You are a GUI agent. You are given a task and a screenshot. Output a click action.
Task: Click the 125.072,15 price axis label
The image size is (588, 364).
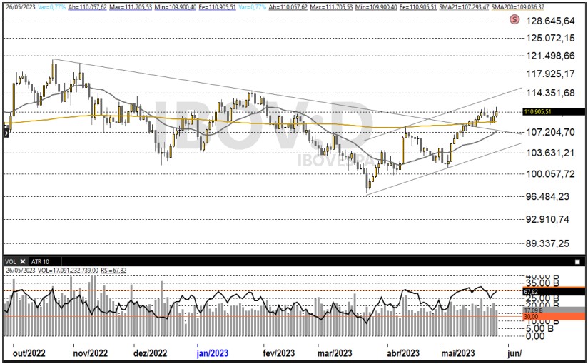click(x=550, y=38)
